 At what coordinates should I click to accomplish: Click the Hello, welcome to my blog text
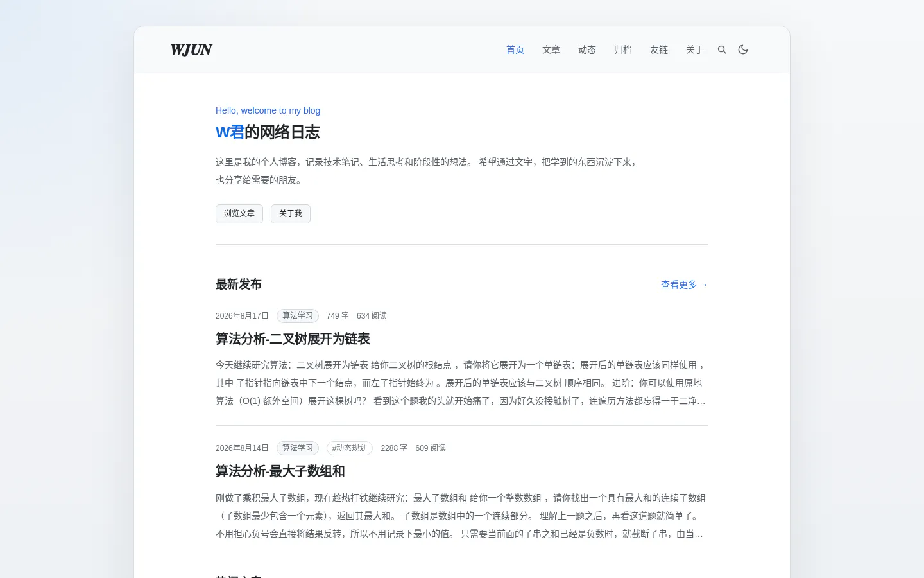click(x=268, y=110)
